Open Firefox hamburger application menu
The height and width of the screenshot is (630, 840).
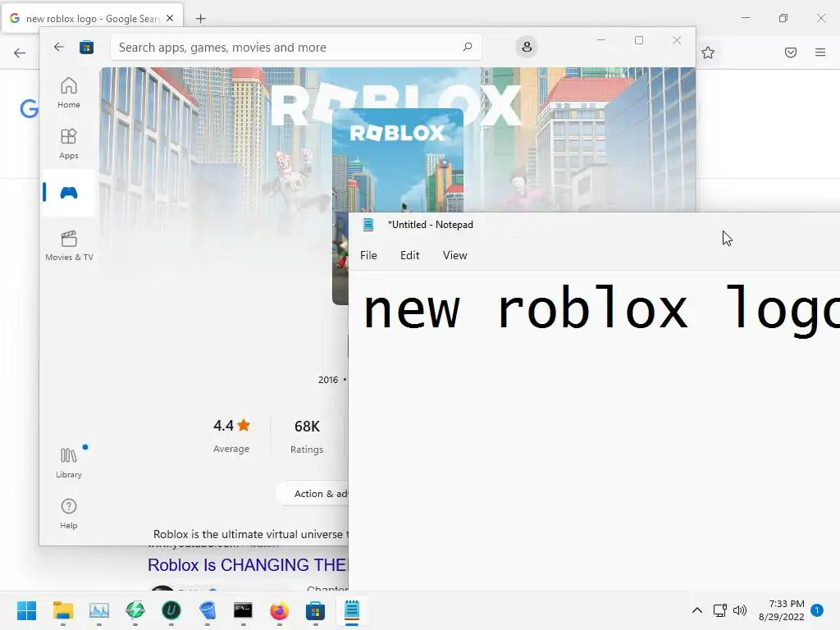(x=819, y=52)
